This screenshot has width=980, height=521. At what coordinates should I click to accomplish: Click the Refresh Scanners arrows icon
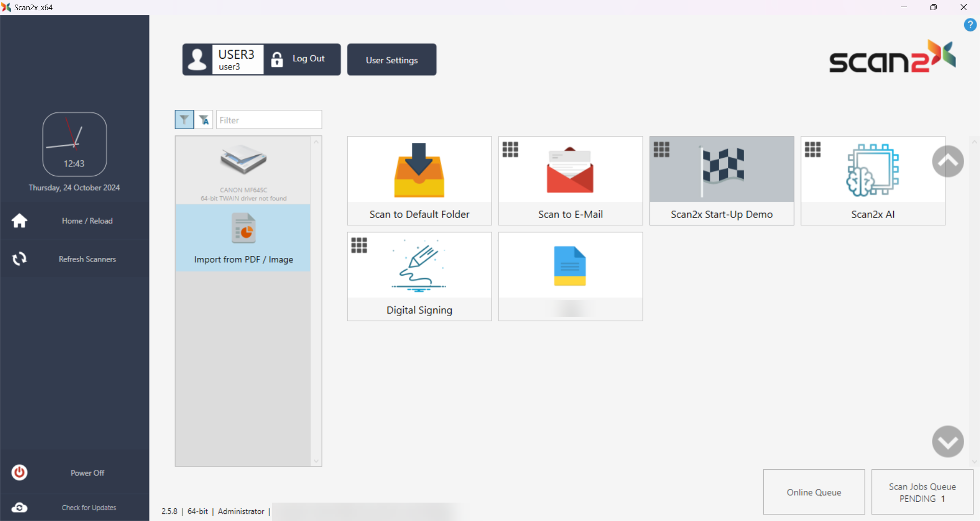point(19,259)
